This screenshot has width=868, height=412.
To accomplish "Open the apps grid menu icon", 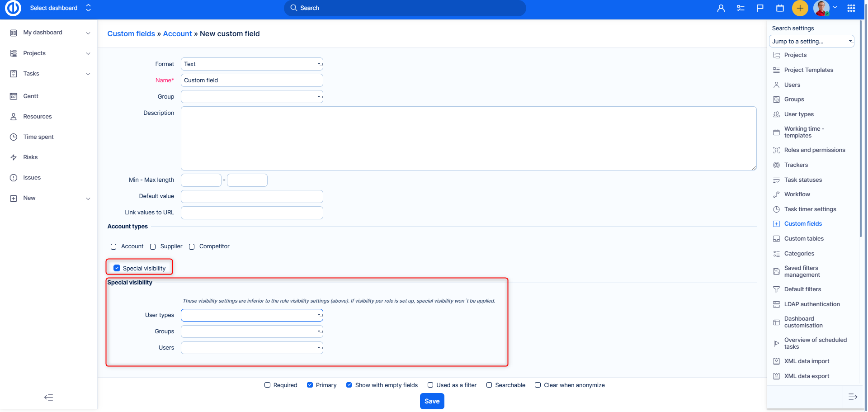I will point(851,8).
